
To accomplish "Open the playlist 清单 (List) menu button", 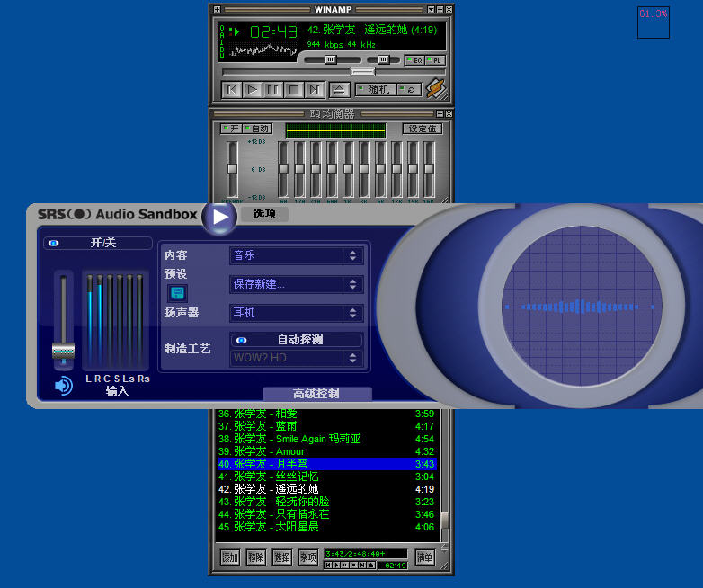I will coord(424,557).
